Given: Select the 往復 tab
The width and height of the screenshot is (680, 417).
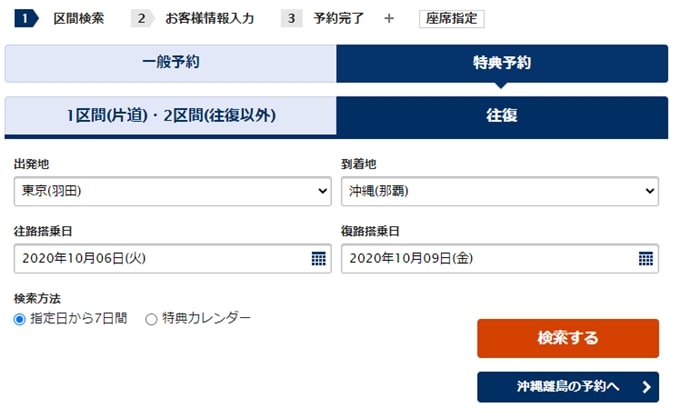Looking at the screenshot, I should pyautogui.click(x=502, y=116).
